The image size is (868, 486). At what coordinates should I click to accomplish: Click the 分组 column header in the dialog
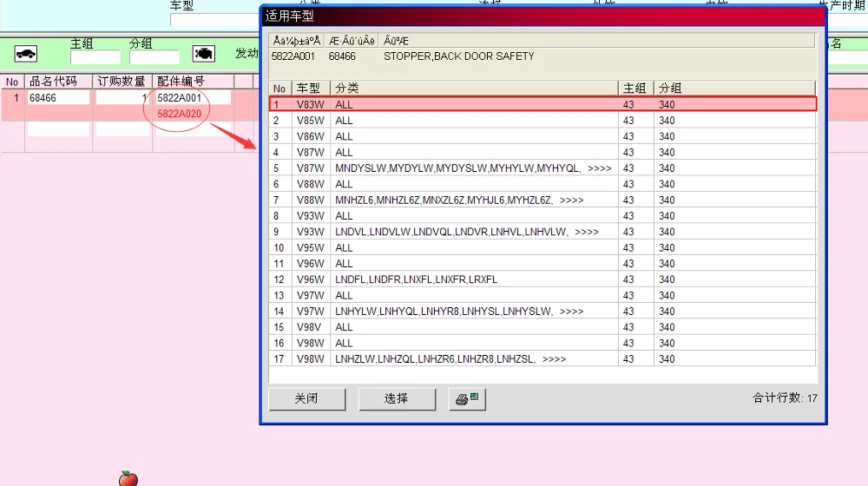tap(734, 88)
